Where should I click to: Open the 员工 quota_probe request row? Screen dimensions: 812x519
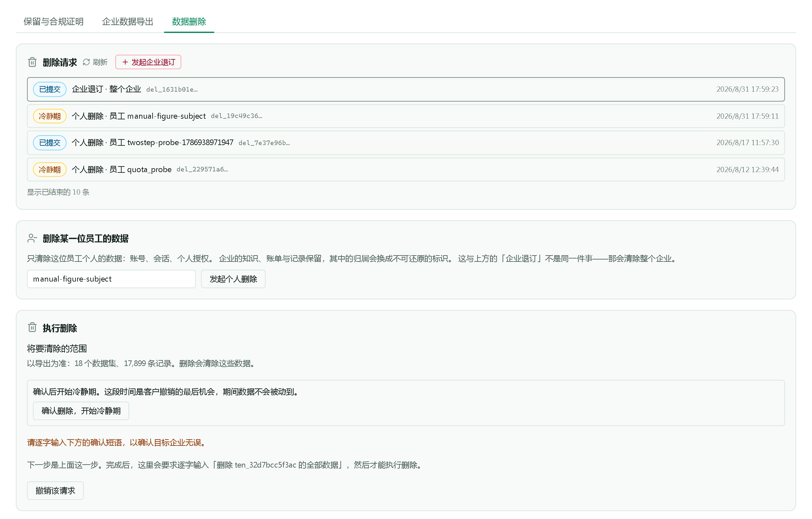pos(406,169)
